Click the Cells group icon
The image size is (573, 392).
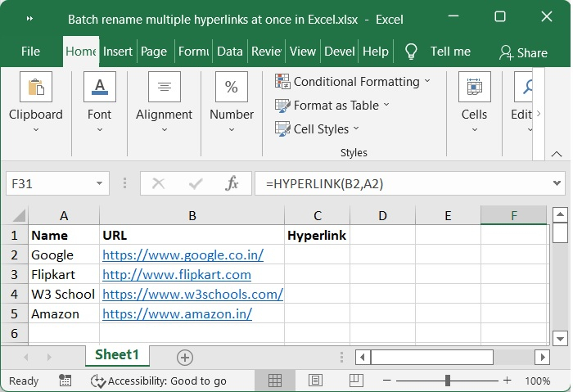(x=474, y=87)
